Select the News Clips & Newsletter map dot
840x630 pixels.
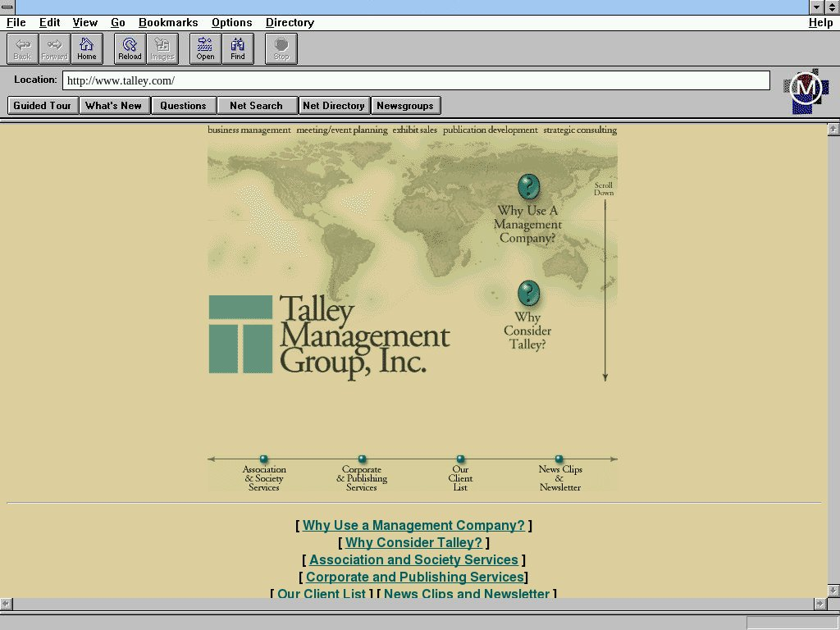click(x=559, y=459)
